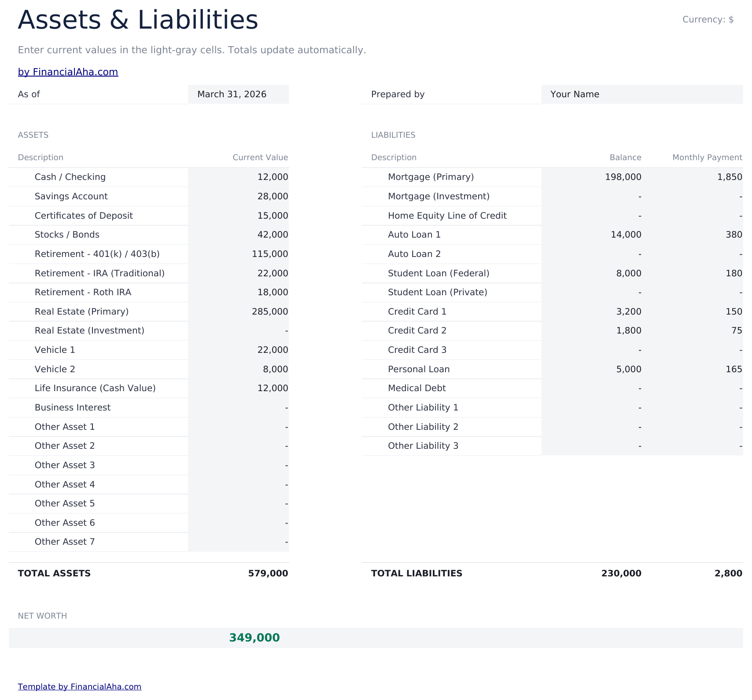Click Home Equity Line of Credit balance cell
Image resolution: width=752 pixels, height=700 pixels.
tap(592, 216)
